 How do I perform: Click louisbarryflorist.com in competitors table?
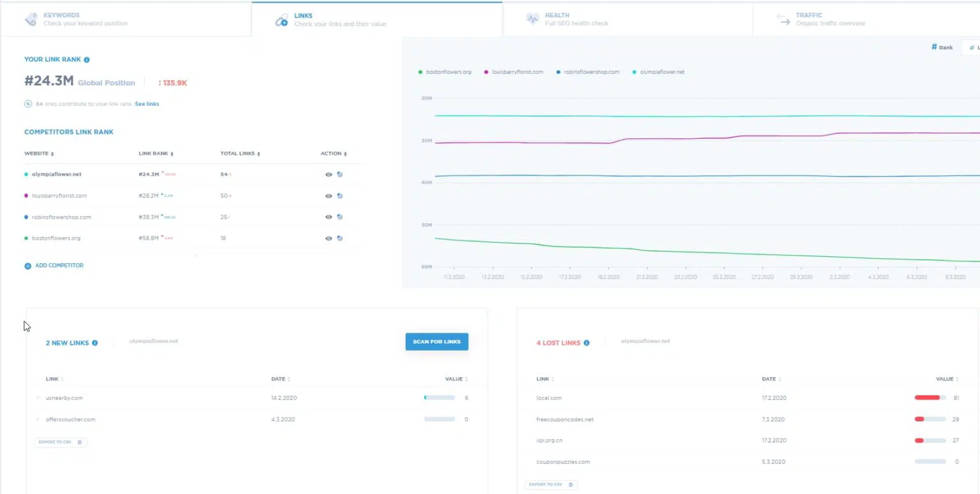[x=59, y=196]
